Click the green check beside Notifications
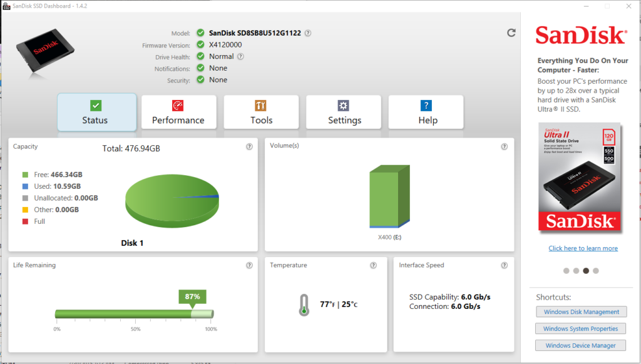Screen dimensions: 641x364 (200, 68)
